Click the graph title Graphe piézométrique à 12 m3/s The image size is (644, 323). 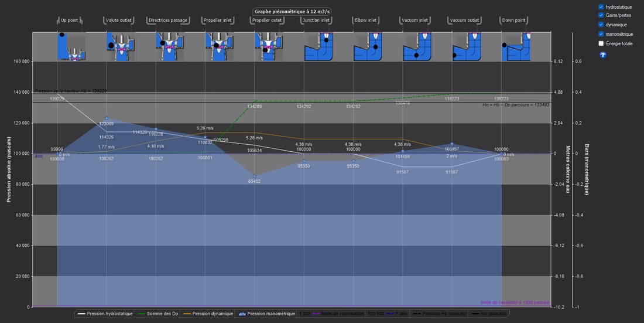coord(292,12)
